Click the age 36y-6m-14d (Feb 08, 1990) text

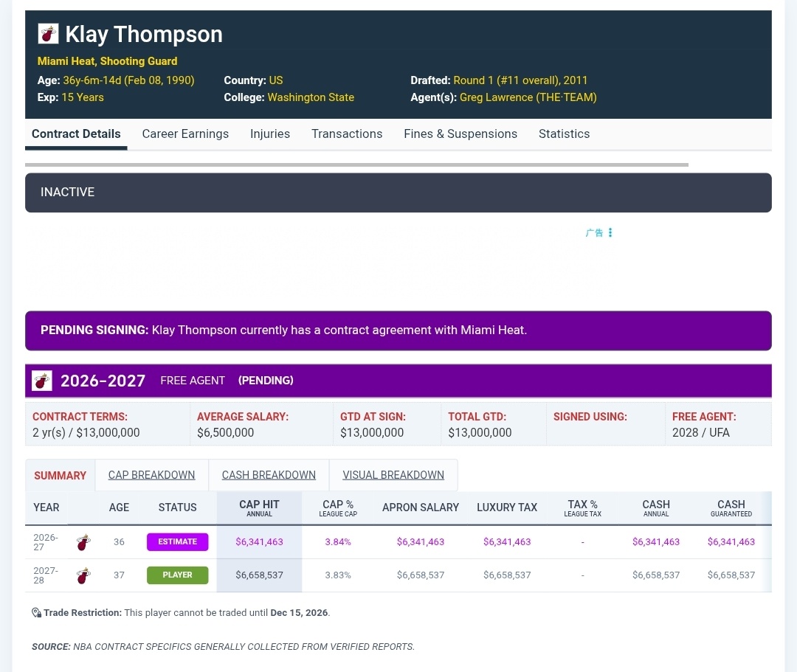tap(128, 80)
